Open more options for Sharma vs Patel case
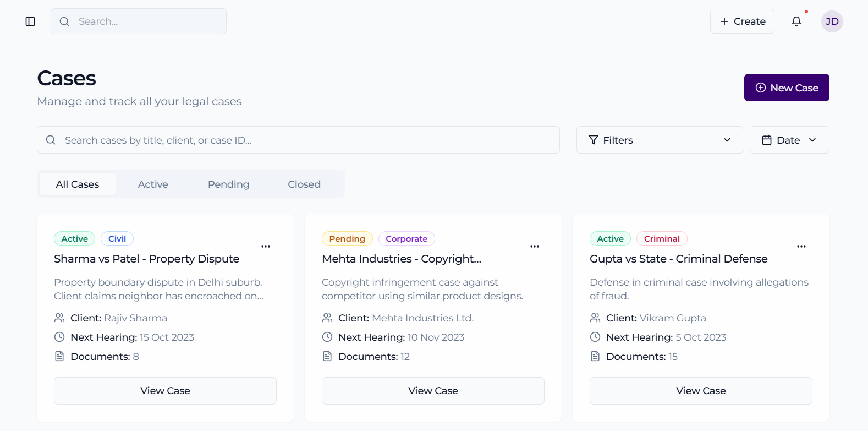This screenshot has width=868, height=431. 266,247
